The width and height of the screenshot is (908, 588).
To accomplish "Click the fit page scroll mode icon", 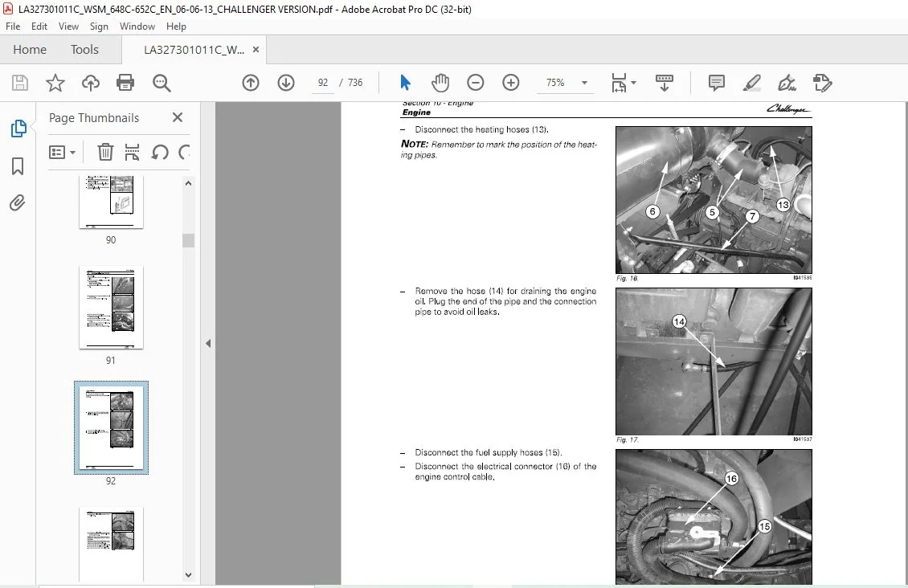I will tap(619, 83).
